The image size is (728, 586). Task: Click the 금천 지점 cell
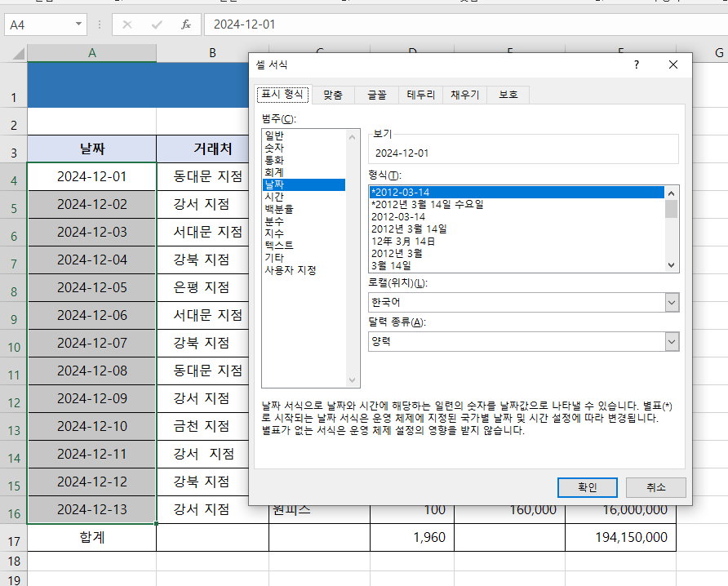(203, 426)
